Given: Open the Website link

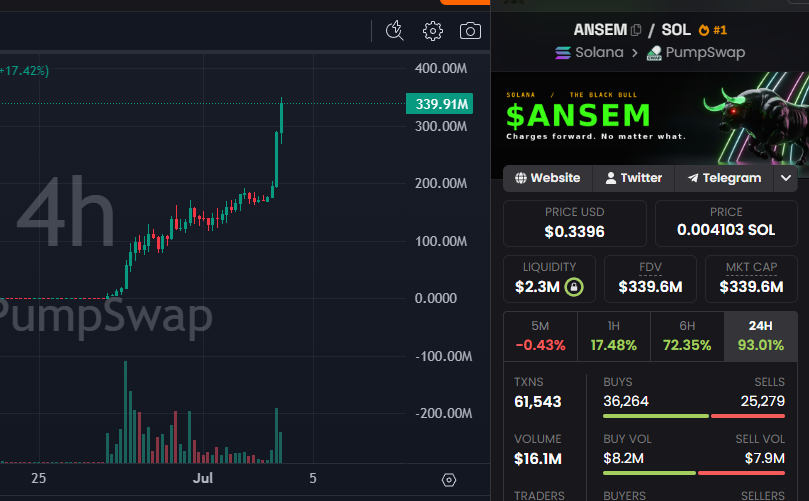Looking at the screenshot, I should (x=547, y=178).
